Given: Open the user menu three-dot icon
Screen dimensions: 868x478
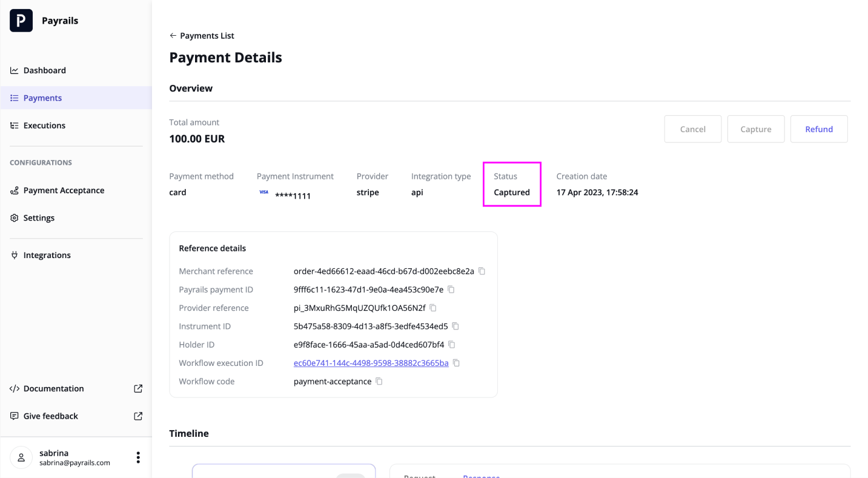Looking at the screenshot, I should point(138,457).
